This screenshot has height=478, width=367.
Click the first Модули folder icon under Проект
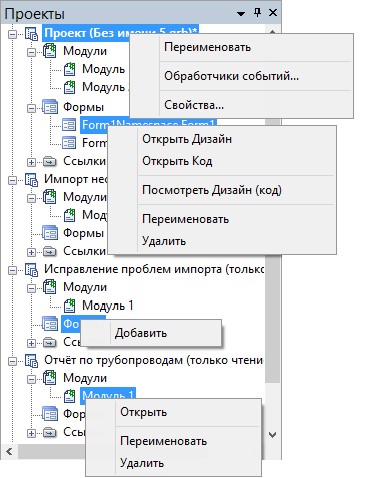click(x=50, y=51)
